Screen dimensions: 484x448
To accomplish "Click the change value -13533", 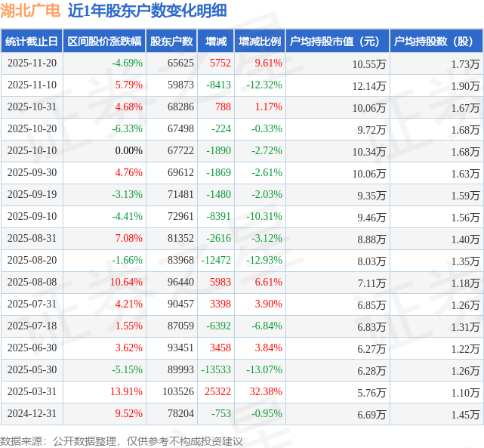I will tap(216, 370).
